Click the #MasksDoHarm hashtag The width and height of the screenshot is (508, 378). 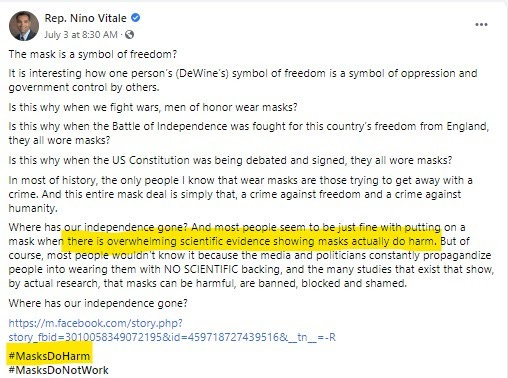point(49,356)
